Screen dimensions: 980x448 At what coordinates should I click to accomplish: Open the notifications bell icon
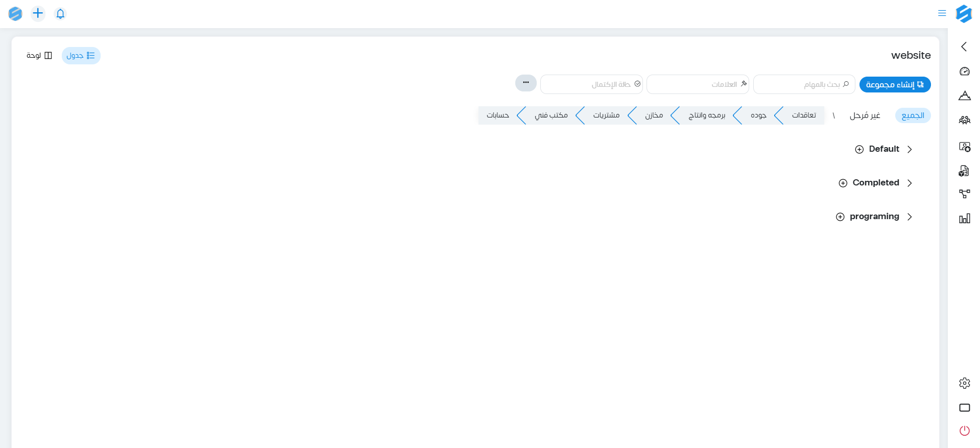[x=60, y=14]
